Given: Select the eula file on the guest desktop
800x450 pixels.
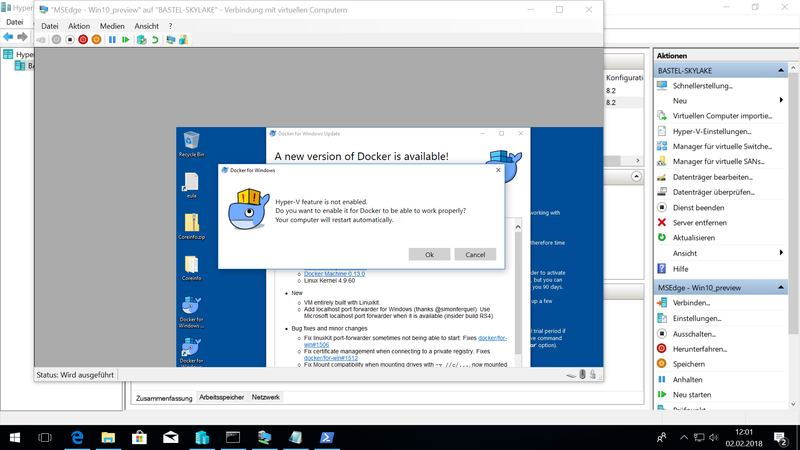Looking at the screenshot, I should coord(191,185).
